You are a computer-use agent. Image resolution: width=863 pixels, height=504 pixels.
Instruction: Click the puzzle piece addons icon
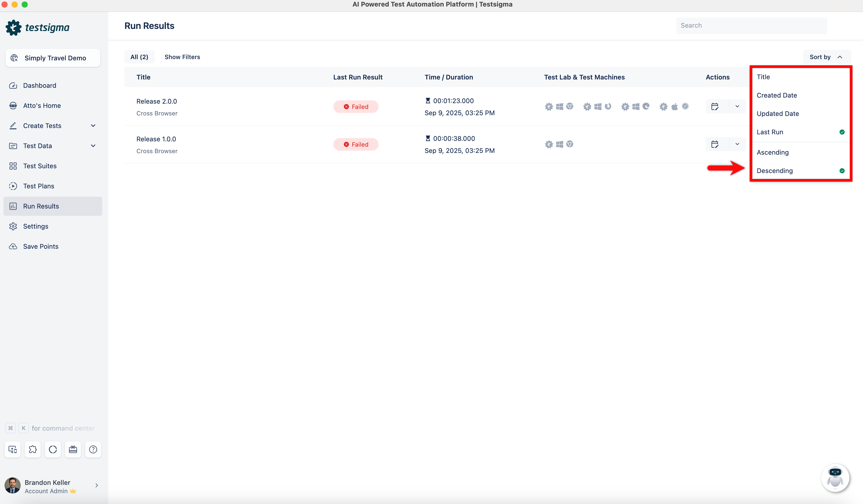(33, 449)
